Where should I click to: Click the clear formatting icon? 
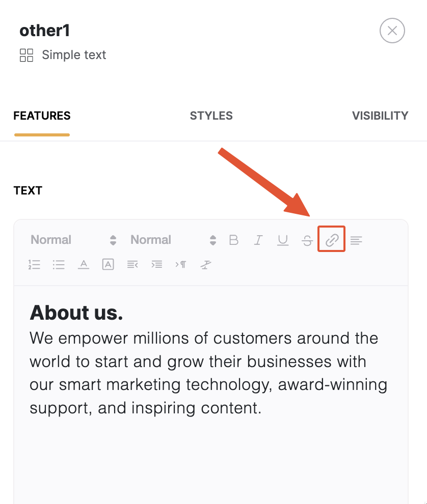pos(205,264)
